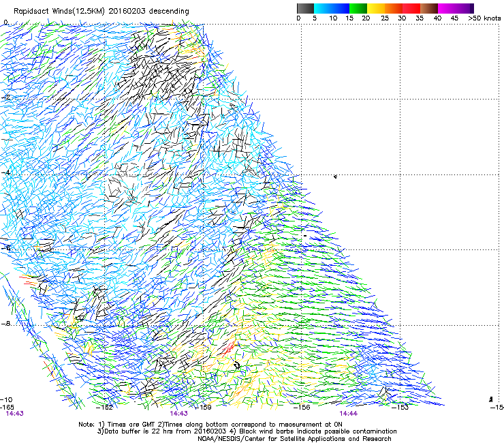Click the brown 35-40 knots legend swatch
The image size is (504, 443).
429,8
